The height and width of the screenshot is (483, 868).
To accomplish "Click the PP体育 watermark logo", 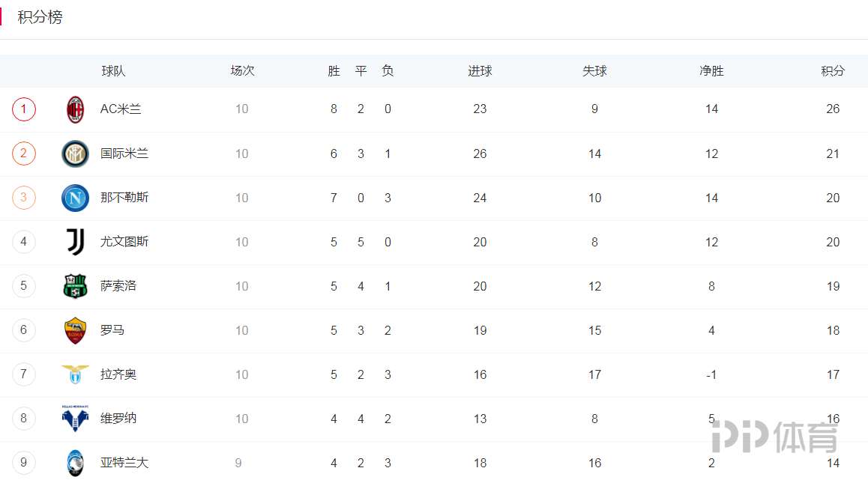I will point(774,436).
